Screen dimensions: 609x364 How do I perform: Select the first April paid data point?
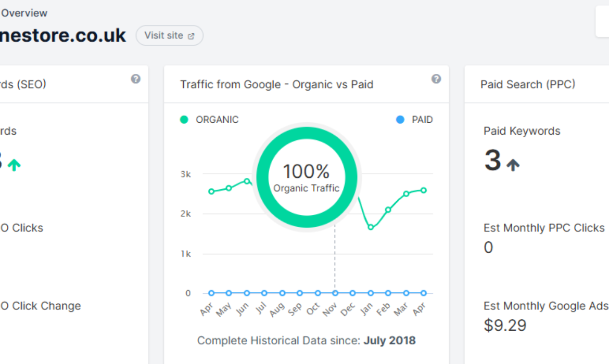tap(211, 293)
